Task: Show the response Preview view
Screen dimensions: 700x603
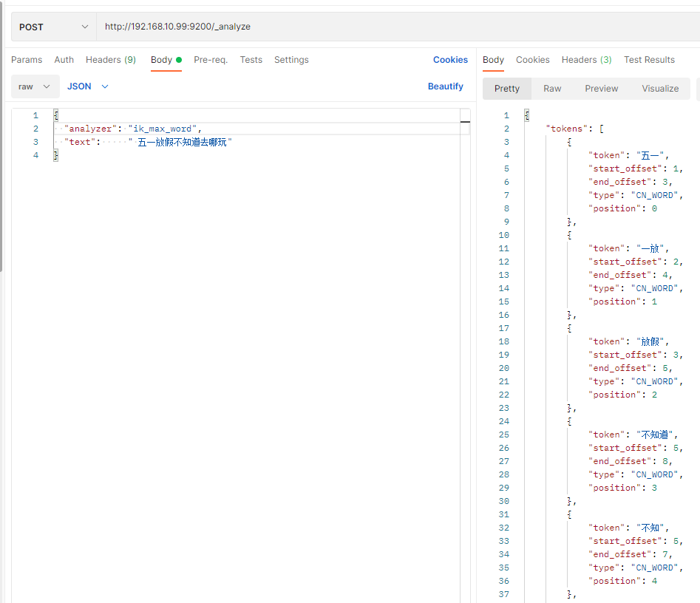Action: tap(601, 89)
